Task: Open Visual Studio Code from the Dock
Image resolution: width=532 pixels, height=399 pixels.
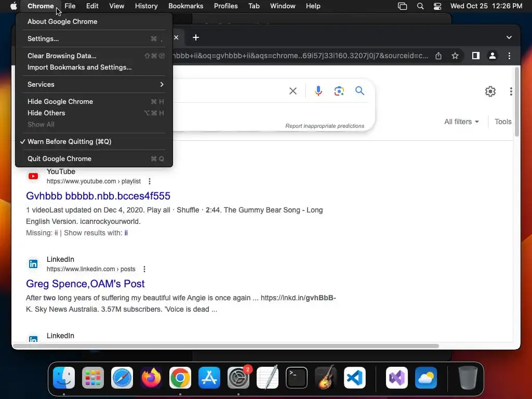Action: click(x=354, y=378)
